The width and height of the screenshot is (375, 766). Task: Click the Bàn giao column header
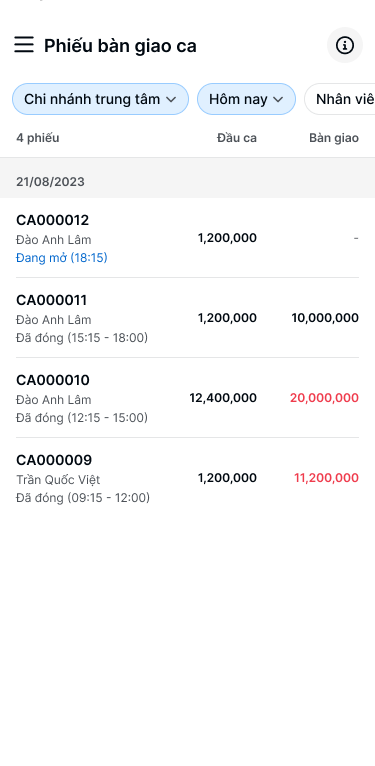pyautogui.click(x=334, y=138)
